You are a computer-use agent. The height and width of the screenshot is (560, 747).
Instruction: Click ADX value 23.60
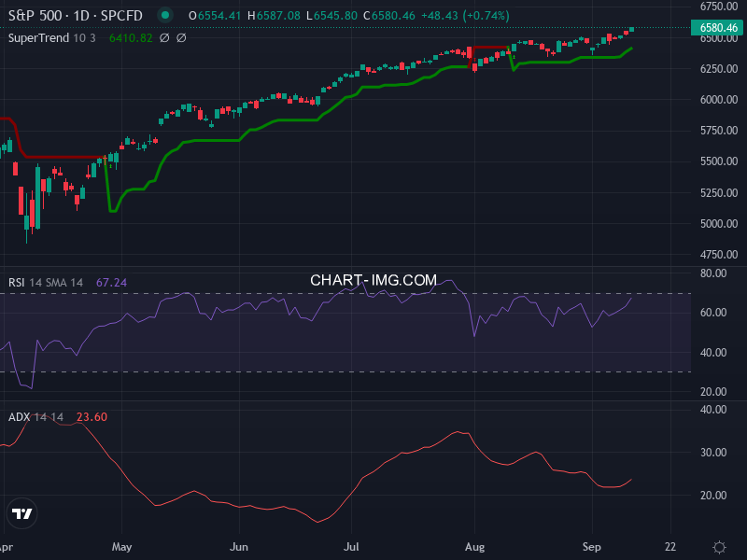point(92,417)
